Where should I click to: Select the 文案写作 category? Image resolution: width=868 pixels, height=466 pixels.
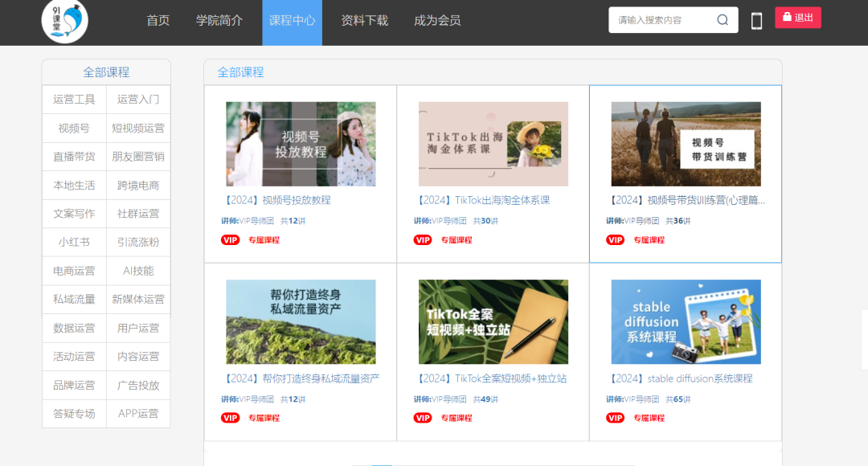(74, 214)
